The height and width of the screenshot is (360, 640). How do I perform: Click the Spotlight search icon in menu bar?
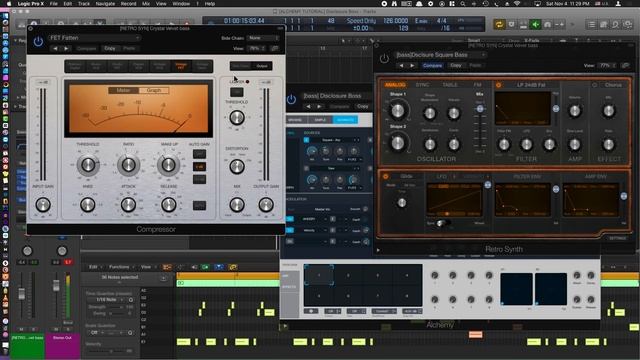coord(462,4)
